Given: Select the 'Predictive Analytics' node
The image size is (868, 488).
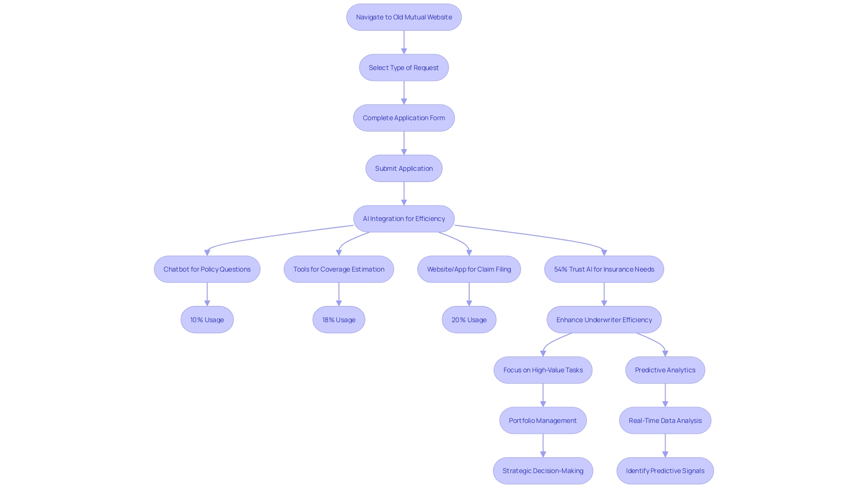Looking at the screenshot, I should 665,370.
